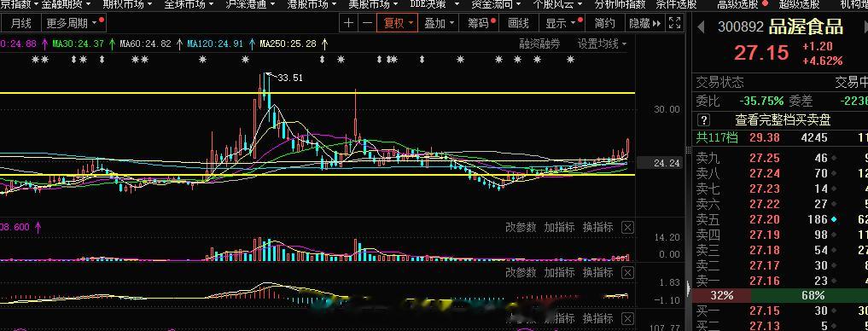Open the 港股市场 menu
The image size is (868, 331).
click(x=312, y=4)
